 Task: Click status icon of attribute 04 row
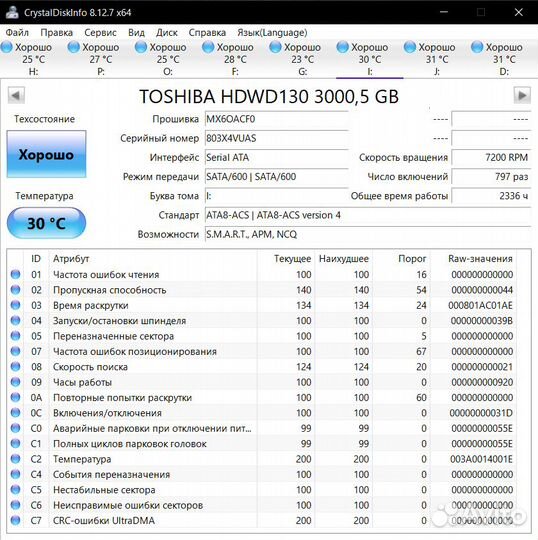coord(15,320)
